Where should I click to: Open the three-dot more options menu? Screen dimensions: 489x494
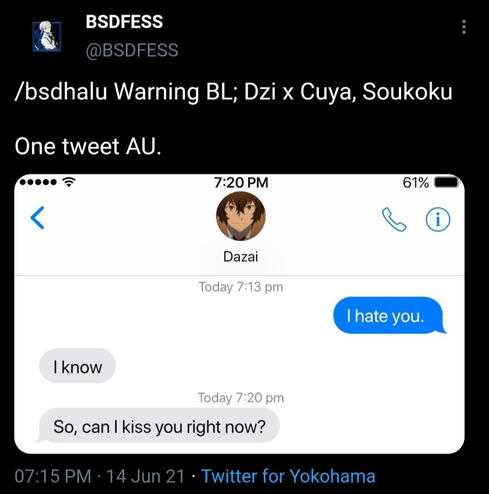point(464,27)
